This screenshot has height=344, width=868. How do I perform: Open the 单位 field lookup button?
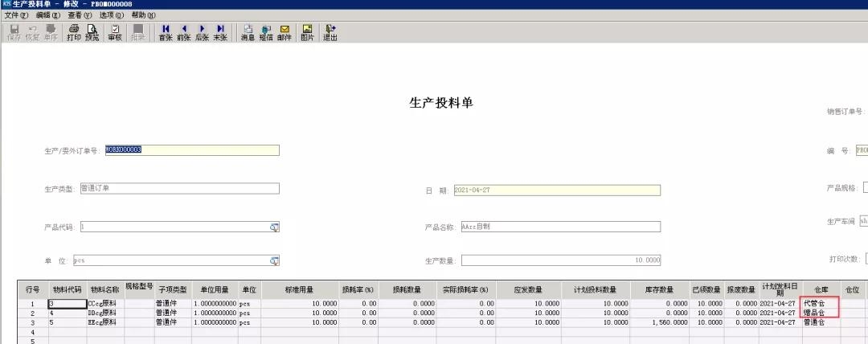[274, 260]
